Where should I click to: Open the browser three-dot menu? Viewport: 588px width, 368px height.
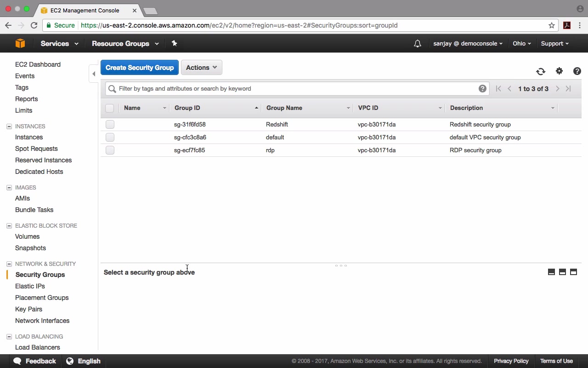pos(580,25)
